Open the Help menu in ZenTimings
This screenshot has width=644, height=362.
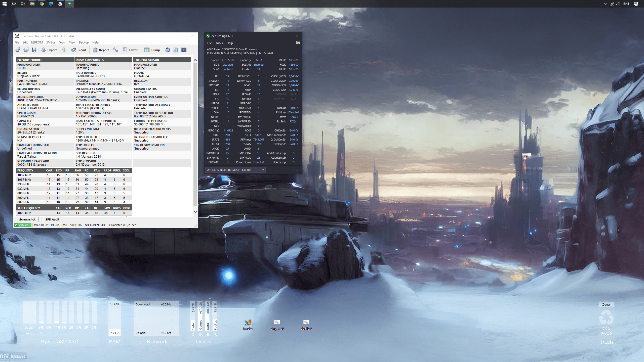(x=230, y=43)
